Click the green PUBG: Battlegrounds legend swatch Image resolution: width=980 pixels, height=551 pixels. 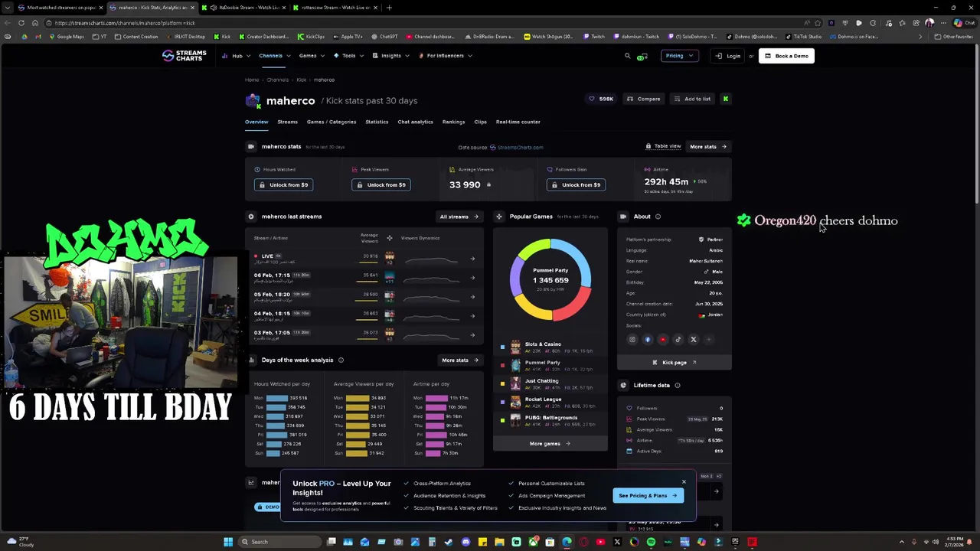point(502,420)
